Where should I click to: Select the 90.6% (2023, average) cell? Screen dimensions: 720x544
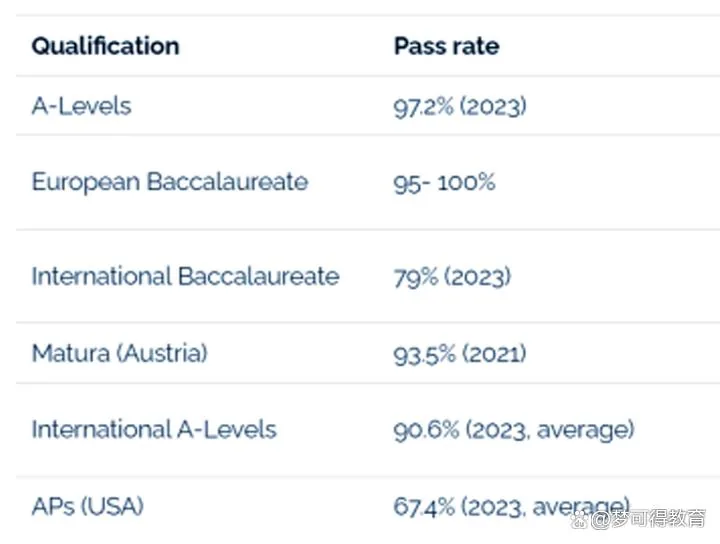pos(514,431)
